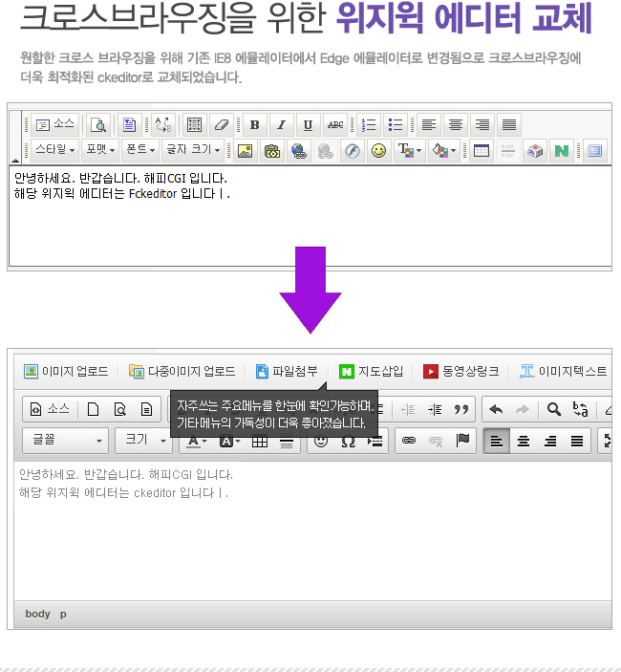621x672 pixels.
Task: Click the templates document icon in old editor
Action: (129, 124)
